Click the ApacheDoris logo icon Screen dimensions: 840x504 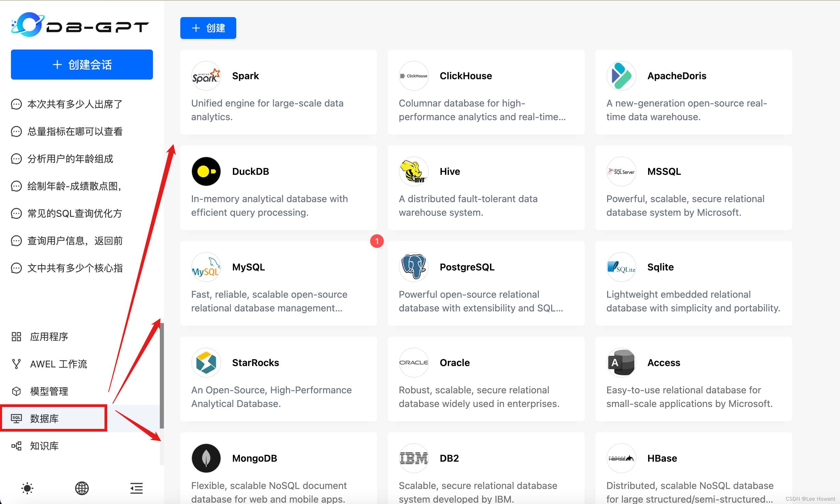pyautogui.click(x=621, y=76)
